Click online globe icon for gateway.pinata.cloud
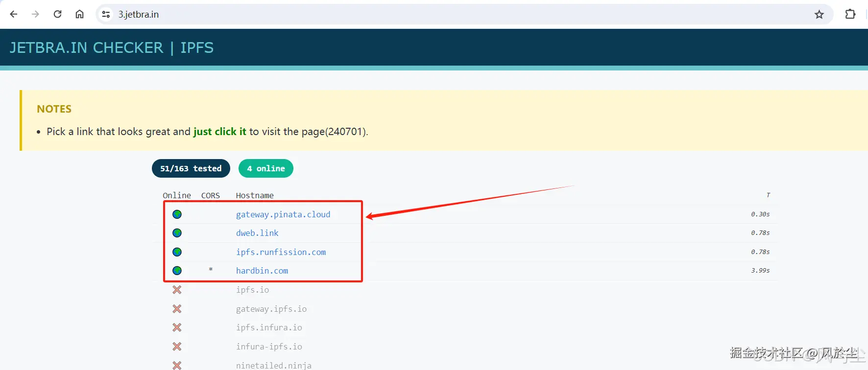This screenshot has width=868, height=370. (177, 214)
